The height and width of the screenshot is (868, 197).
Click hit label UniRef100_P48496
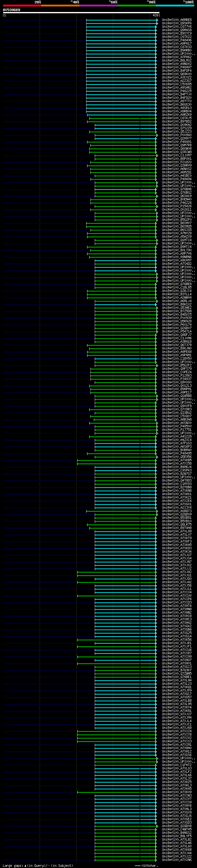click(x=177, y=40)
